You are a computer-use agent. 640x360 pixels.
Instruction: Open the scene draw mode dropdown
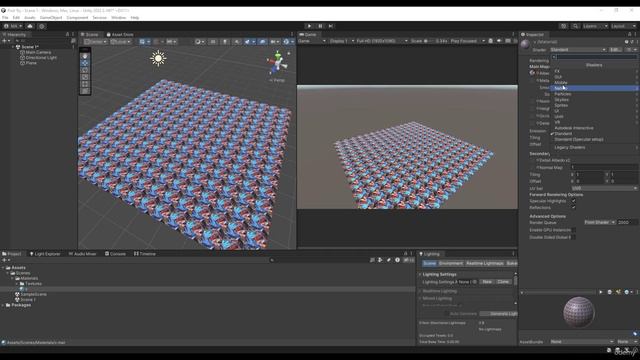(200, 42)
